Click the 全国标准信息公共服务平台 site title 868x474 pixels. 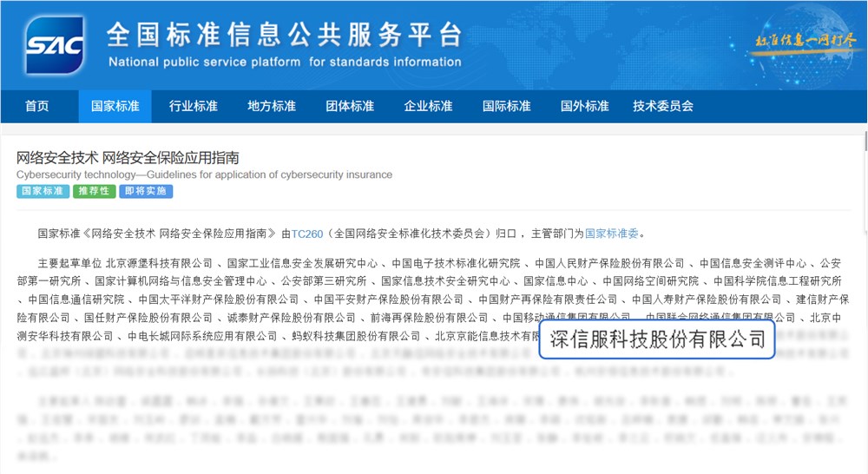pyautogui.click(x=284, y=35)
